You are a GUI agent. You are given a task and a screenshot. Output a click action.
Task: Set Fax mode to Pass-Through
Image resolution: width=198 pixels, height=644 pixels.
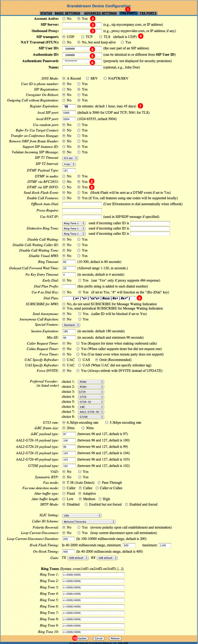point(99,482)
